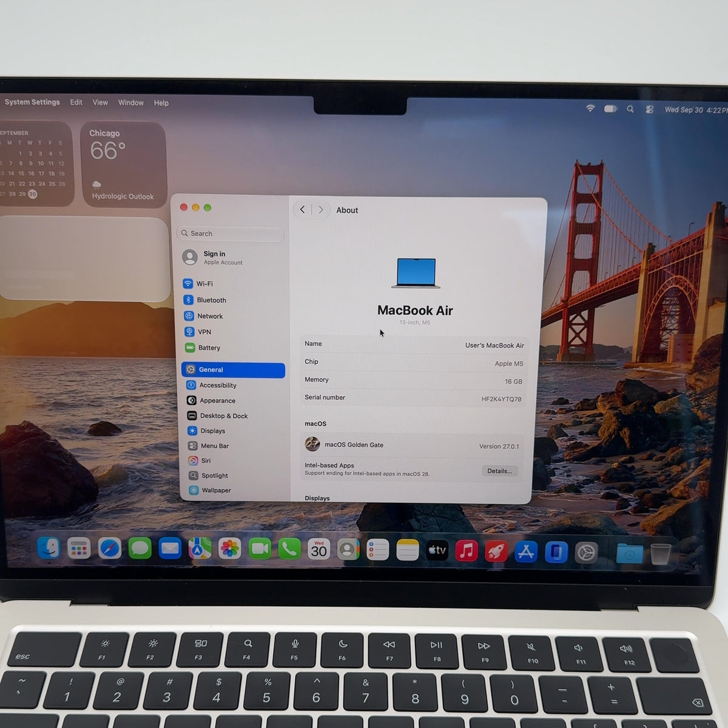Go back using the left chevron
This screenshot has width=728, height=728.
click(303, 209)
